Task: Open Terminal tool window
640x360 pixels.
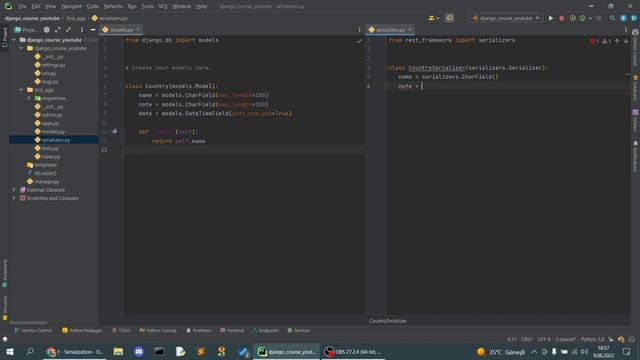Action: pyautogui.click(x=232, y=331)
